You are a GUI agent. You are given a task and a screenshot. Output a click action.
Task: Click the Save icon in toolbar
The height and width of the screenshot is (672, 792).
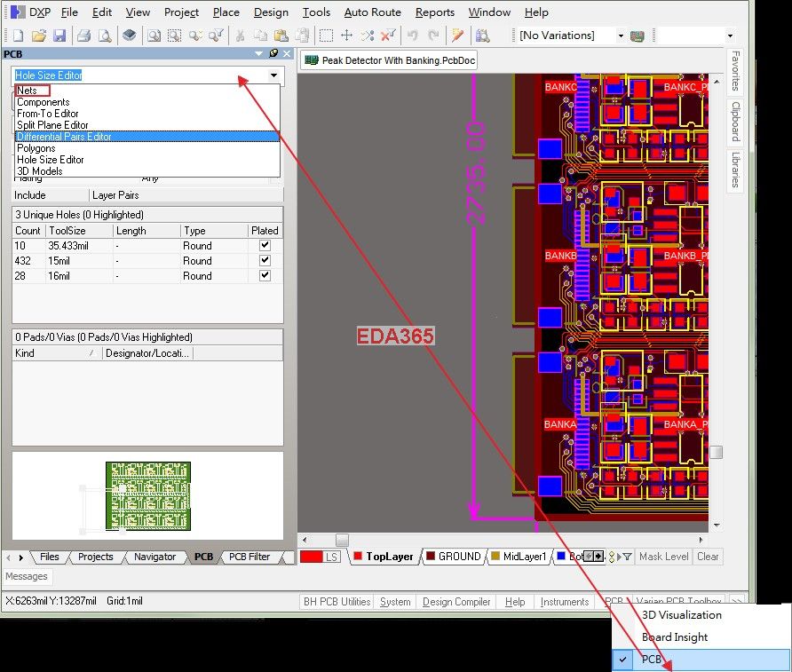(59, 36)
